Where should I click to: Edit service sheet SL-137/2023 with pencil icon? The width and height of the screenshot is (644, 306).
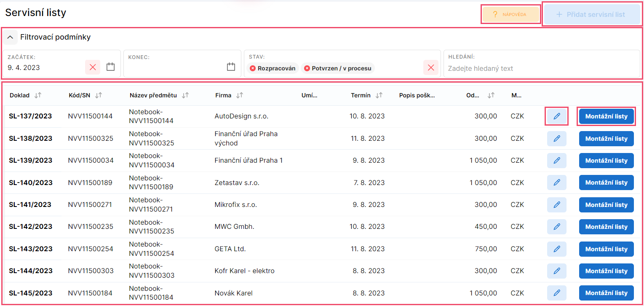coord(557,116)
